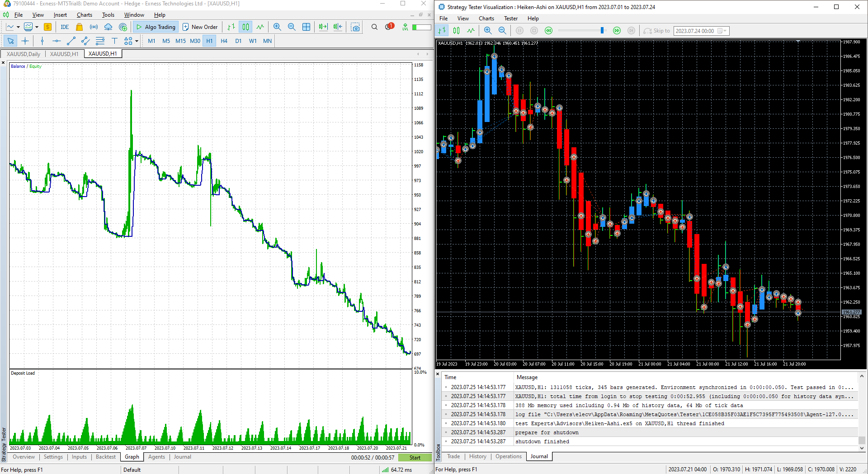Viewport: 868px width, 474px height.
Task: Open the Insert menu in main terminal
Action: coord(60,15)
